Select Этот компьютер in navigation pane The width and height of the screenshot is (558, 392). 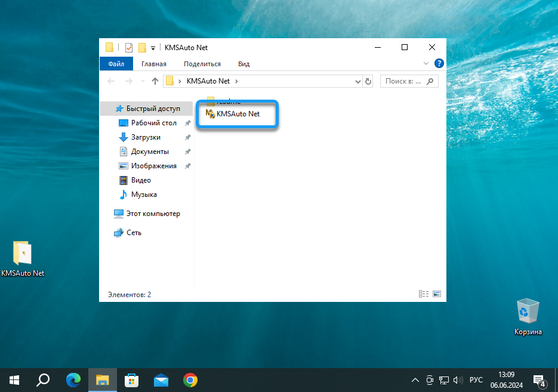[x=147, y=214]
